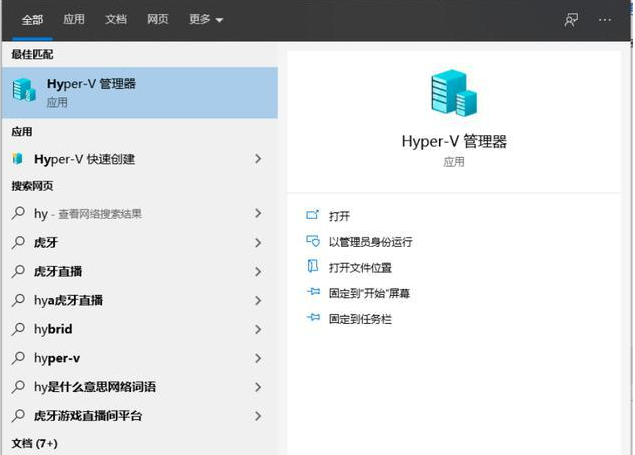
Task: Open Hyper-V 快速创建 app result
Action: click(x=140, y=159)
